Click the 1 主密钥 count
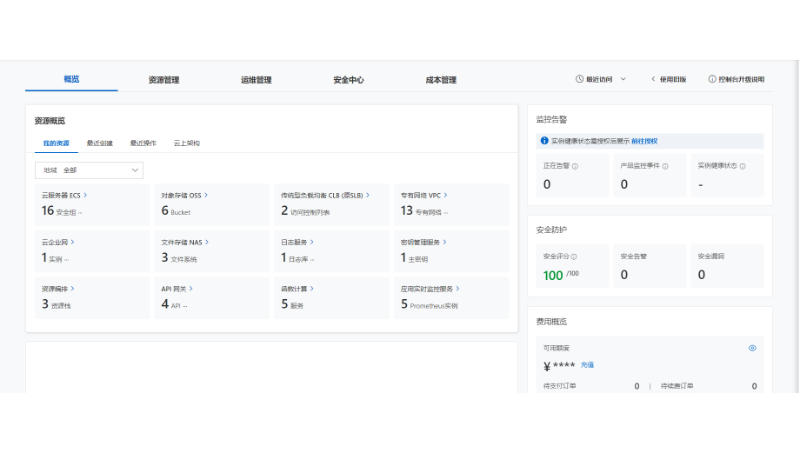800x453 pixels. [x=414, y=258]
